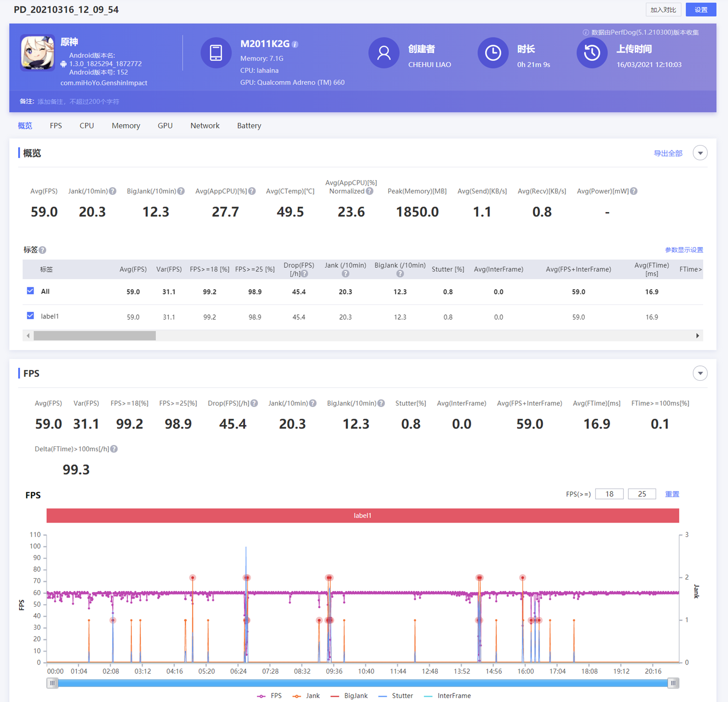Open the Battery tab
The width and height of the screenshot is (728, 702).
tap(249, 126)
